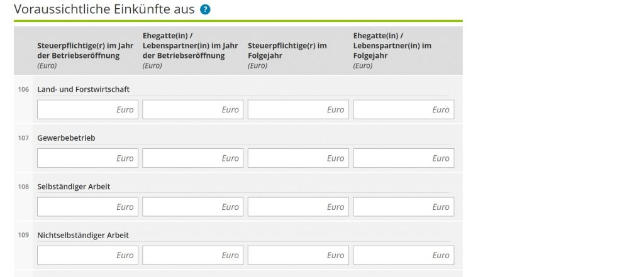This screenshot has width=644, height=277.
Task: Click Land- und Forstwirtschaft field for taxpayer's opening year
Action: point(87,109)
